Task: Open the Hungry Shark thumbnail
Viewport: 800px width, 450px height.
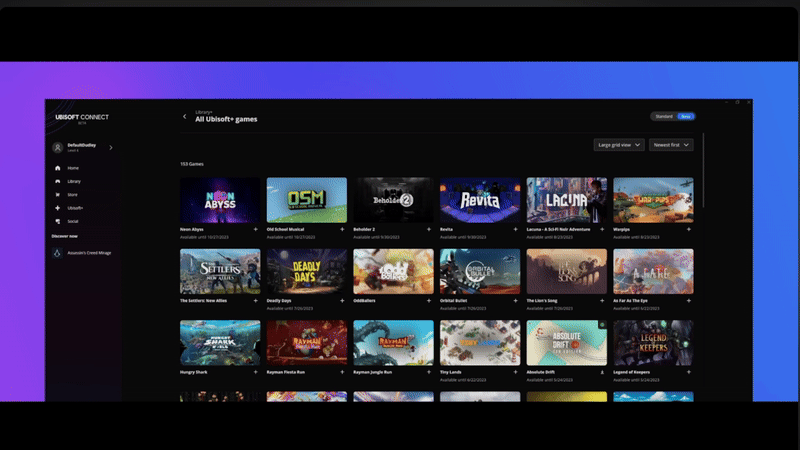Action: point(220,343)
